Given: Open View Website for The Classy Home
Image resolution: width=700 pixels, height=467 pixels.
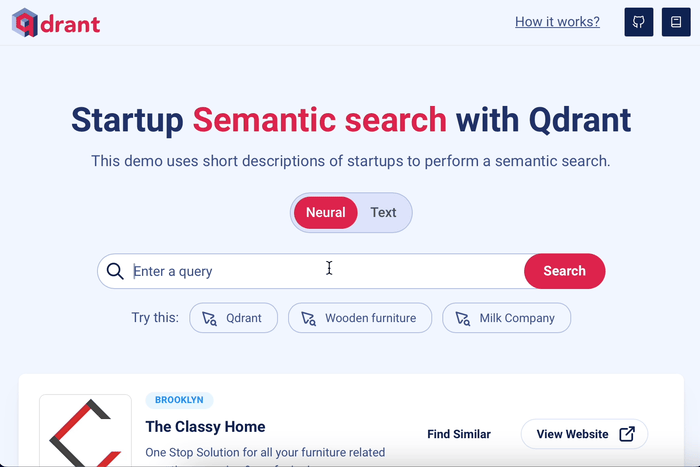Looking at the screenshot, I should tap(584, 434).
